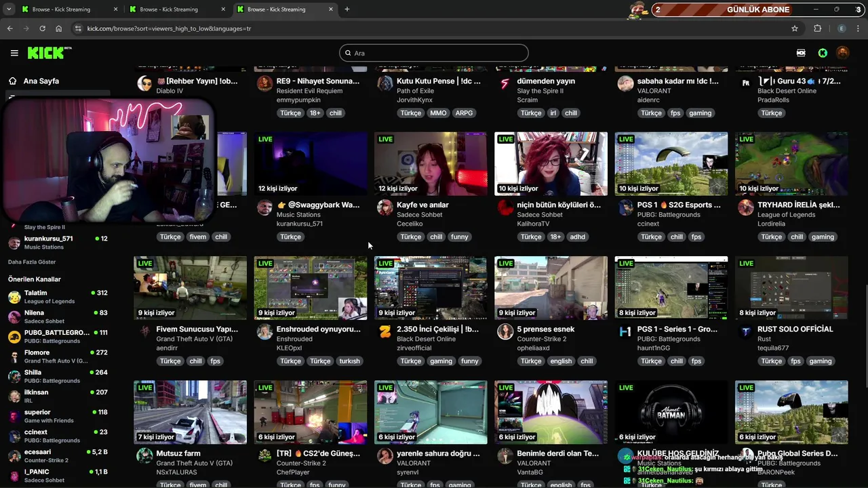Open the Chrome three-dot menu
The height and width of the screenshot is (488, 868).
[859, 28]
